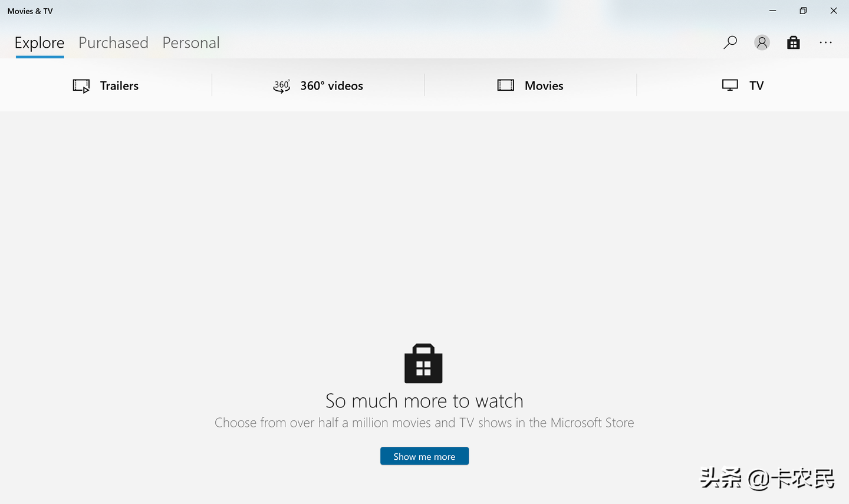
Task: Click the Show me more button
Action: pyautogui.click(x=424, y=456)
